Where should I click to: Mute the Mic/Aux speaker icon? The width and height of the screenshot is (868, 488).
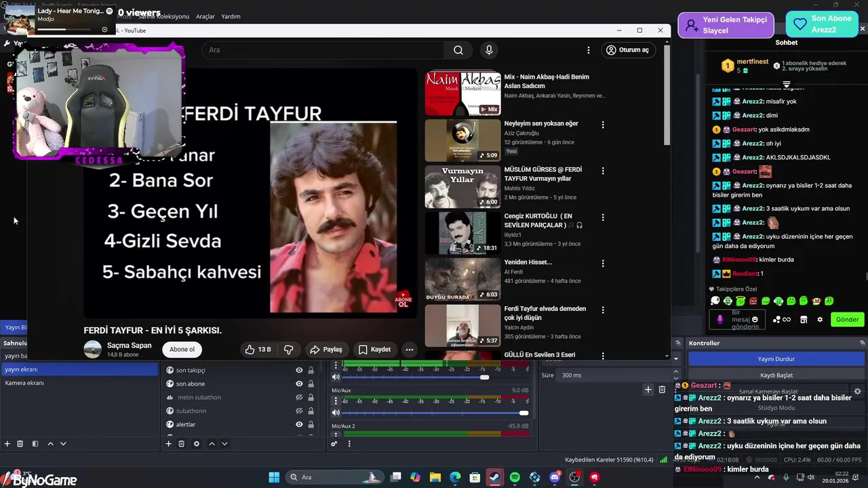[x=336, y=413]
